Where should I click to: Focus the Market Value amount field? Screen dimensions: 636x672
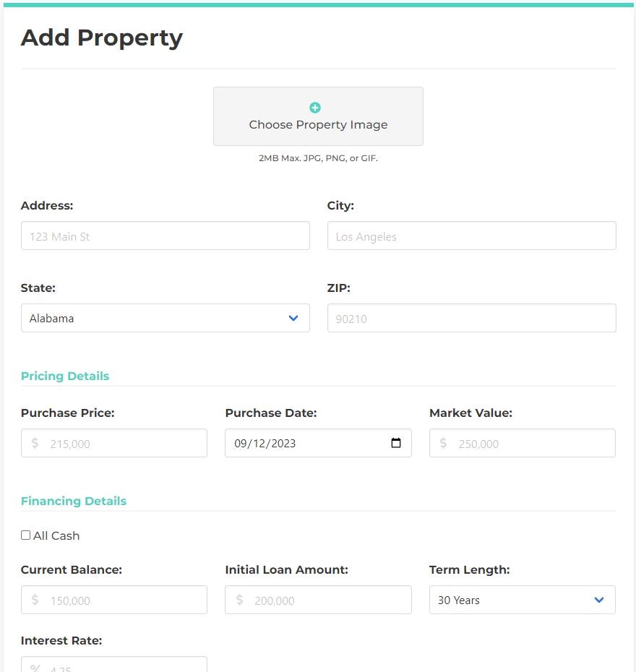coord(531,444)
